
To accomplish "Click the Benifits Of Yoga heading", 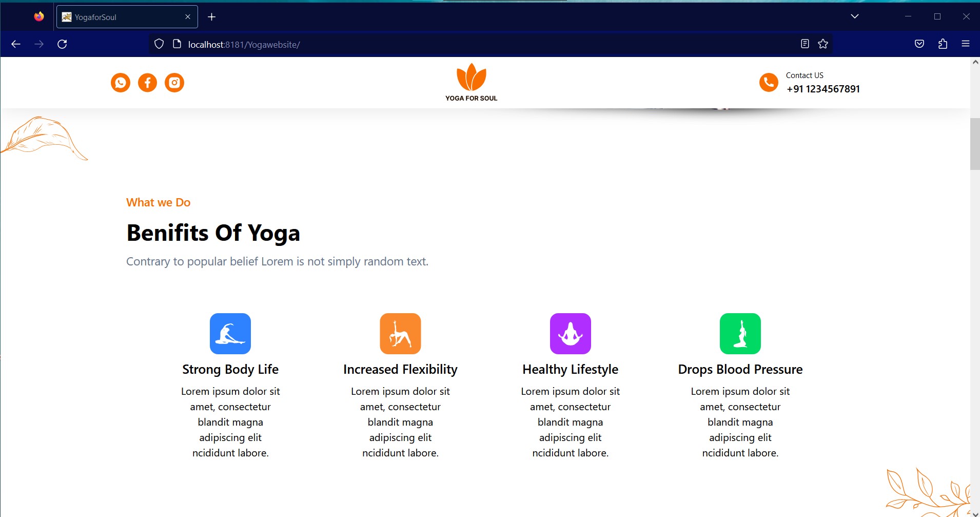I will pos(213,233).
